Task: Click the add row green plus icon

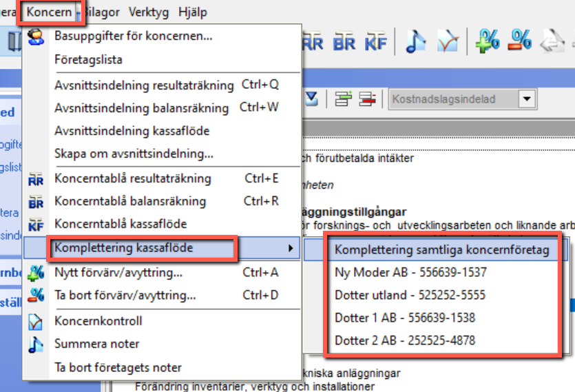Action: [343, 99]
